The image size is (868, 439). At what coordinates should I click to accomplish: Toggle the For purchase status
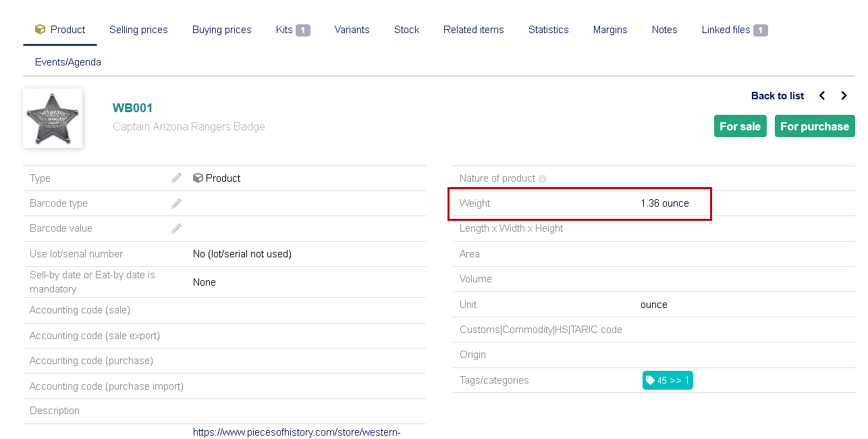point(814,126)
